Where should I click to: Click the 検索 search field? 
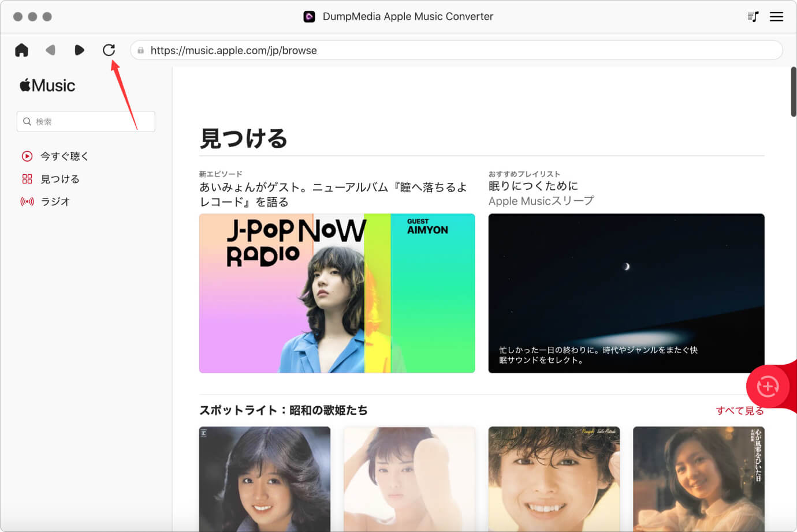click(x=85, y=122)
